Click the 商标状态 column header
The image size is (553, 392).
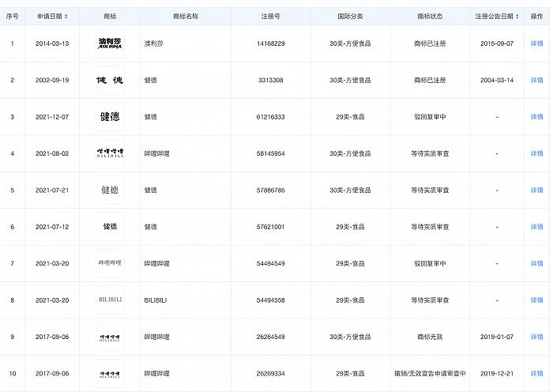pos(430,17)
